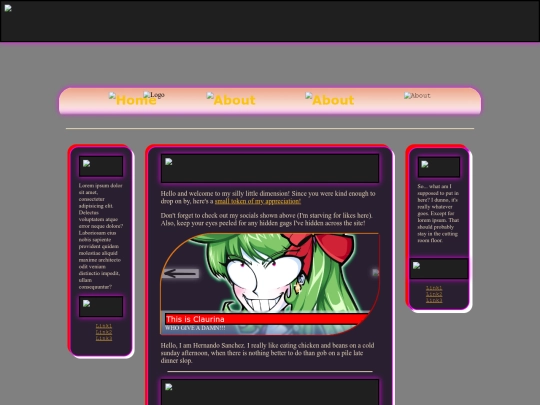Click the broken image above left sidebar links

[101, 306]
